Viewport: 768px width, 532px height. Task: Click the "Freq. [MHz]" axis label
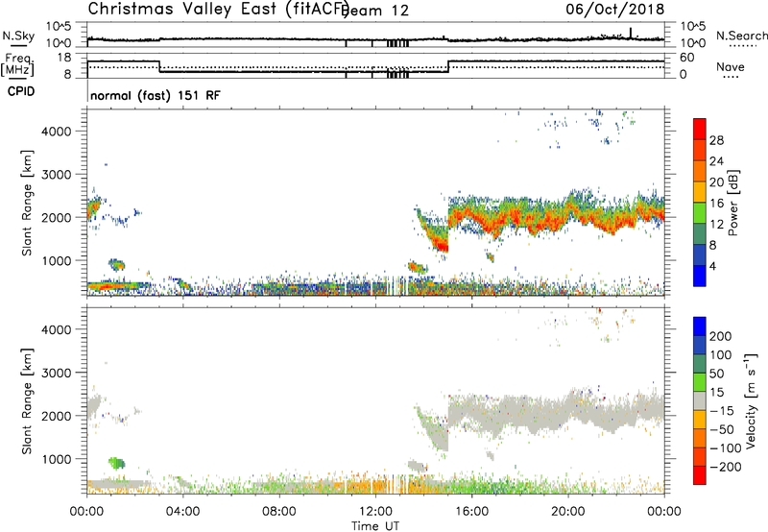17,64
